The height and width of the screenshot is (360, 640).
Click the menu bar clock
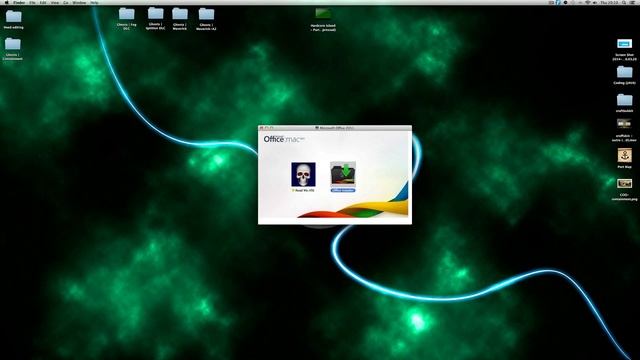(609, 2)
